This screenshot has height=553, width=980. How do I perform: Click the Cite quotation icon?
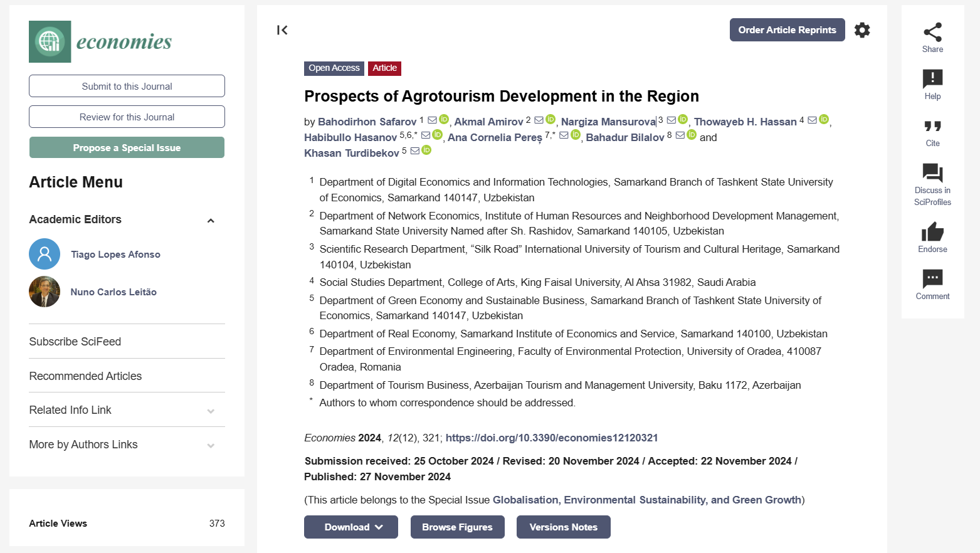[x=932, y=126]
